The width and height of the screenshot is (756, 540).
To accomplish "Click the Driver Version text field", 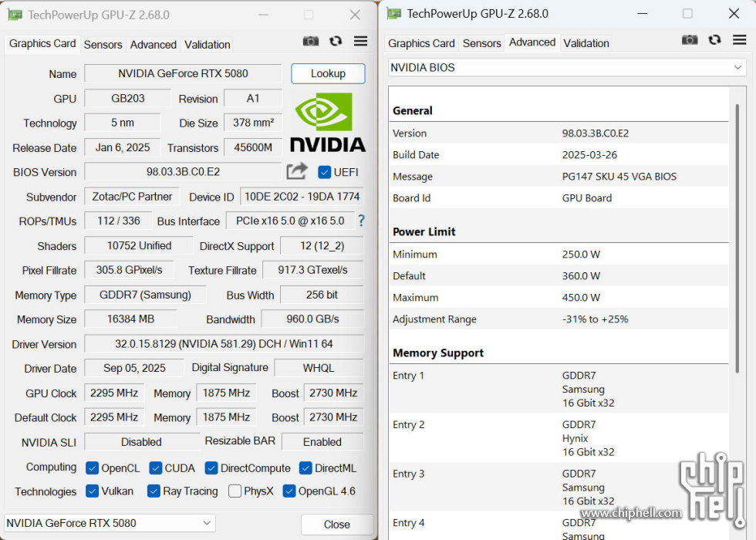I will (x=224, y=344).
